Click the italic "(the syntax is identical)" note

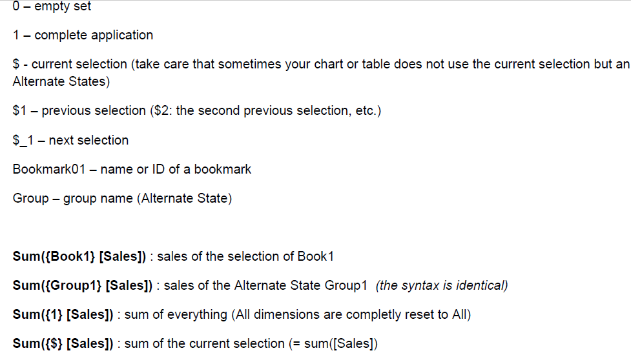tap(441, 285)
